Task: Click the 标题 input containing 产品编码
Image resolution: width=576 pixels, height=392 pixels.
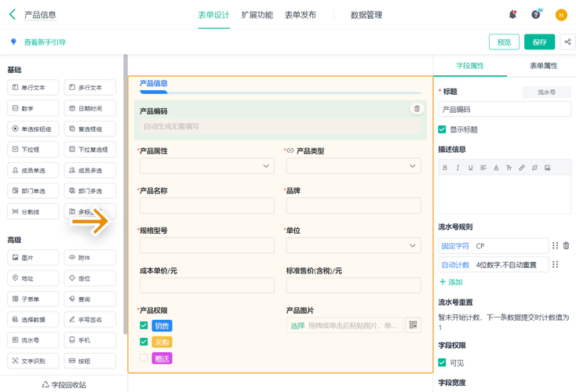Action: (505, 110)
